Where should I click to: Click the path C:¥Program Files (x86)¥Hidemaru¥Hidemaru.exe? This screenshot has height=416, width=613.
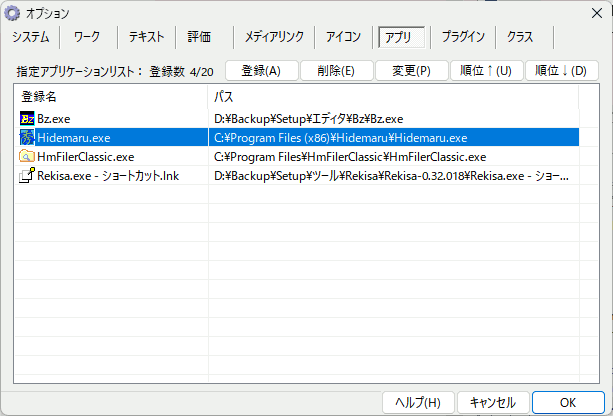click(x=341, y=138)
